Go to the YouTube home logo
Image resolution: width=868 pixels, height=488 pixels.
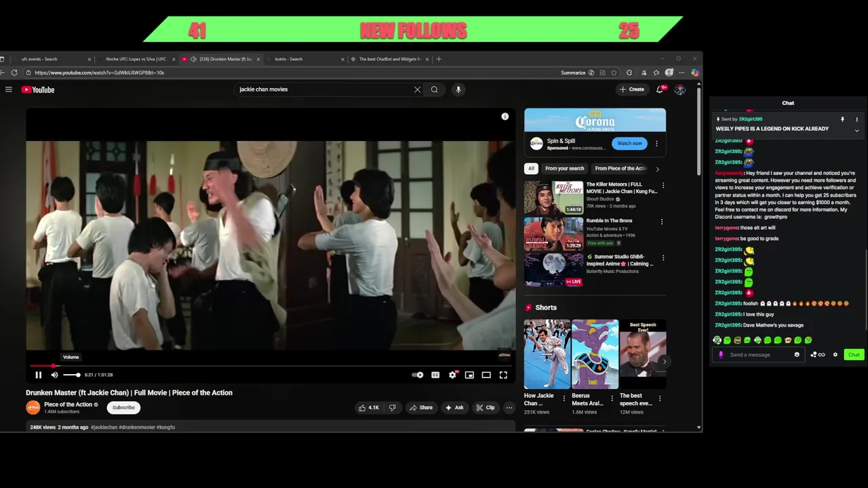point(38,89)
